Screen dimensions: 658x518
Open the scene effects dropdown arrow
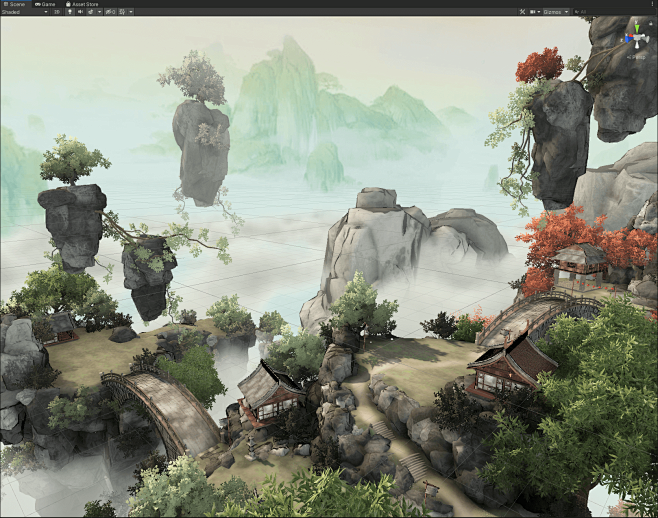click(99, 12)
